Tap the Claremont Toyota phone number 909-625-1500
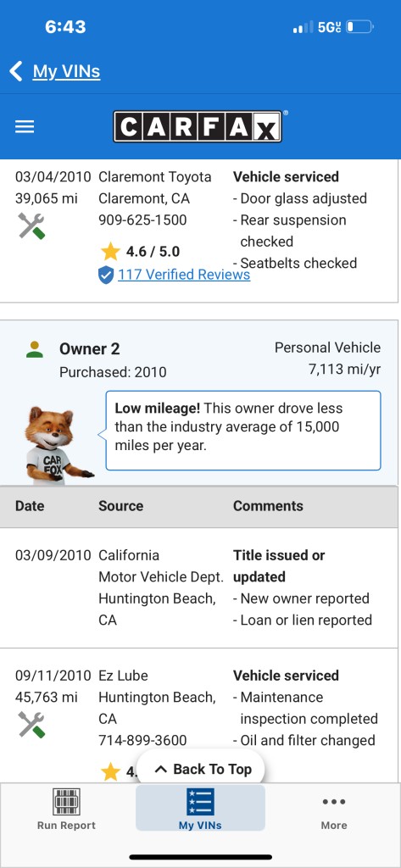Screen dimensions: 401x868 [142, 220]
